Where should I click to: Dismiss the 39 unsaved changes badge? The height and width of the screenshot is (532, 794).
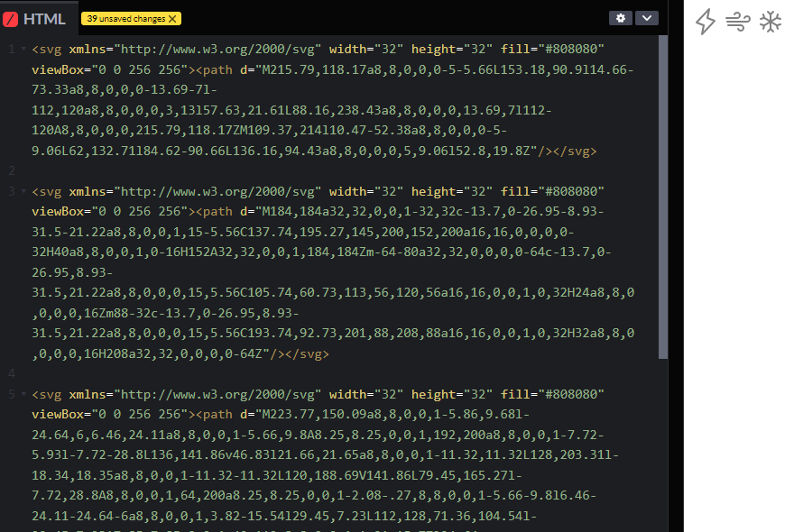click(172, 19)
